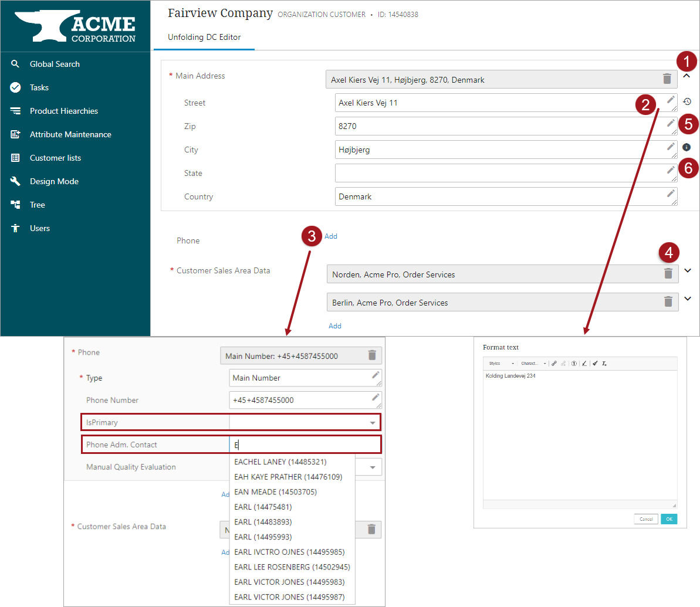Select EARL LEE ROSENBERG from suggestions
This screenshot has height=607, width=700.
292,567
